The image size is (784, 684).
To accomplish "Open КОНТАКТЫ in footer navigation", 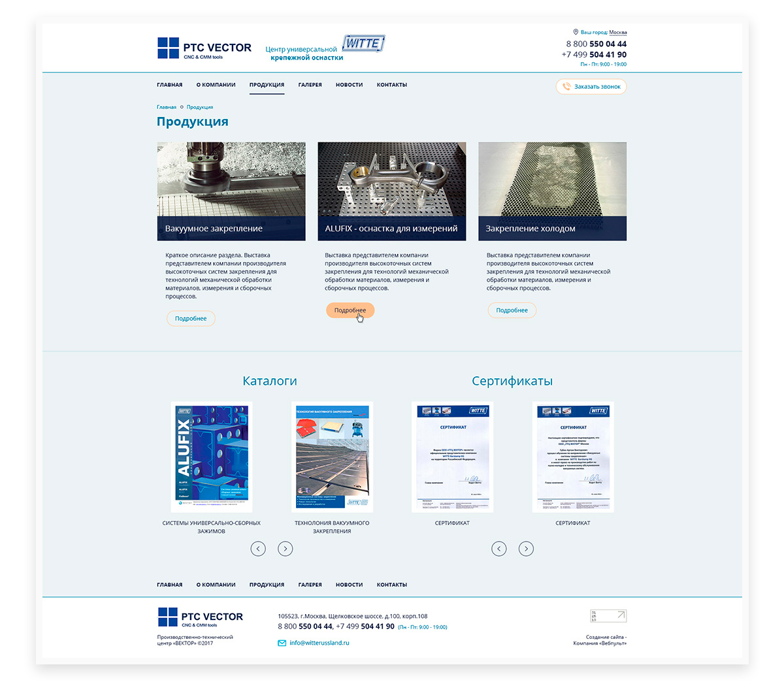I will [392, 585].
